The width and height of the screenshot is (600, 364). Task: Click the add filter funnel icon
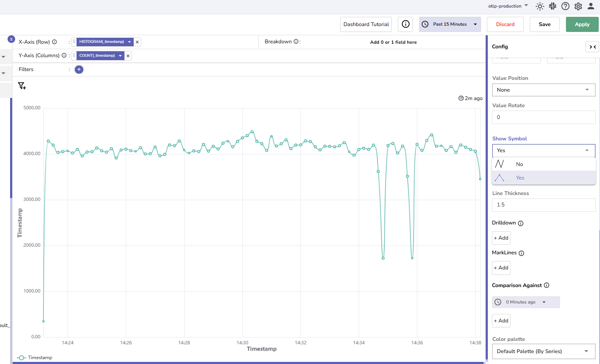(22, 86)
